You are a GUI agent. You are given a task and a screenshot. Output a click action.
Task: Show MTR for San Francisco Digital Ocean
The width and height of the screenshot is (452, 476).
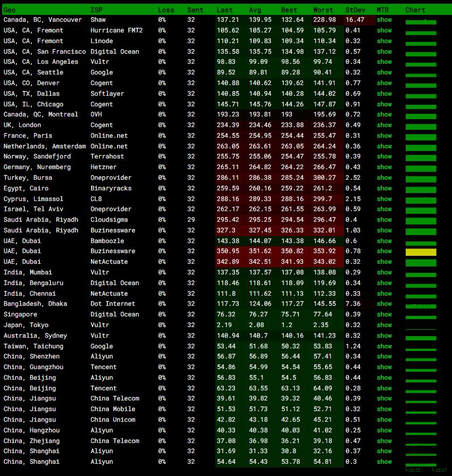click(384, 52)
